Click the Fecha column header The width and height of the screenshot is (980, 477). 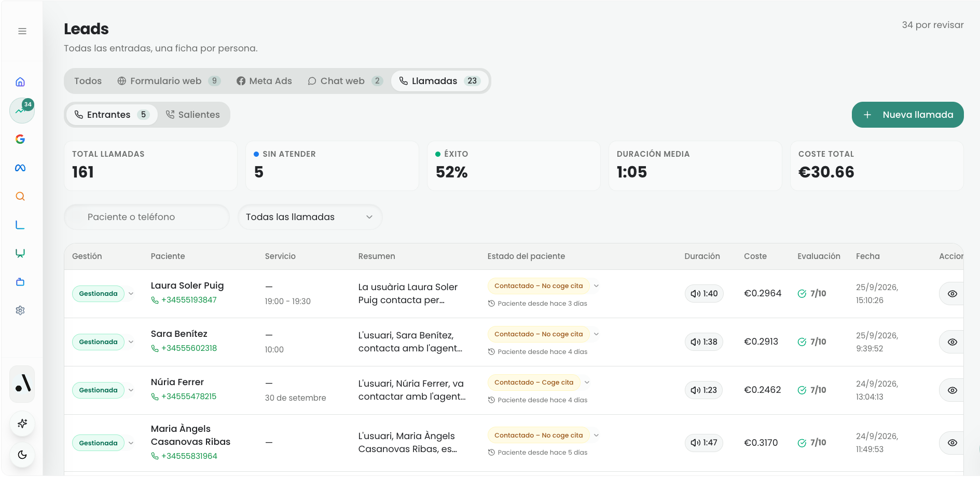tap(868, 256)
